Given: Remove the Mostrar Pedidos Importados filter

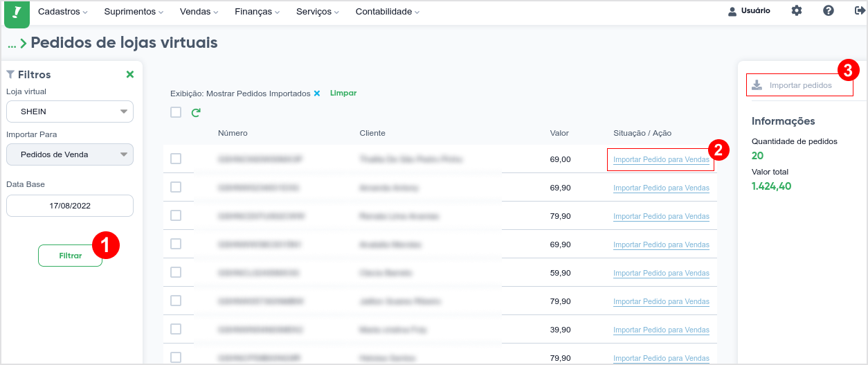Looking at the screenshot, I should point(317,94).
